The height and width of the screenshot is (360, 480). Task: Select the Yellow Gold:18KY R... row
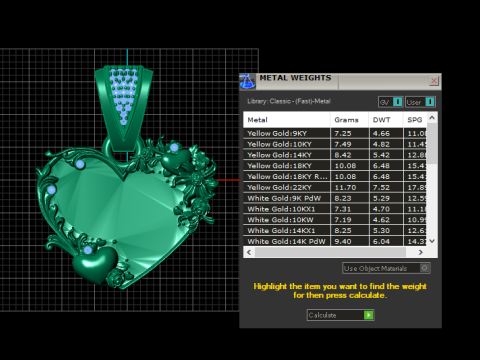[x=335, y=177]
